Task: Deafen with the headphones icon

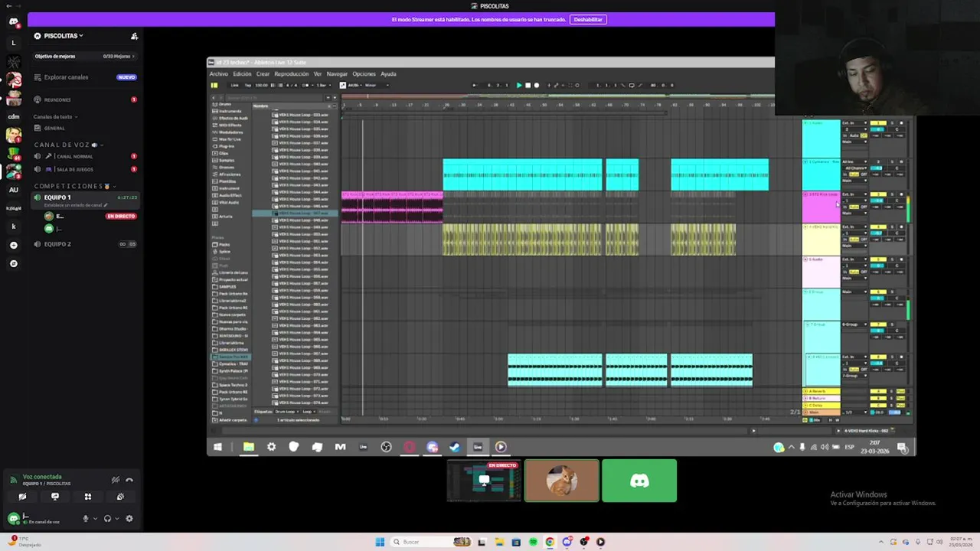Action: click(107, 518)
